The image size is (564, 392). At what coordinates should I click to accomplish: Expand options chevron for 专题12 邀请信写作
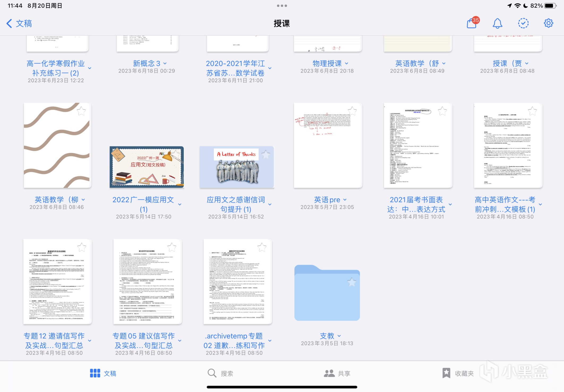[89, 341]
